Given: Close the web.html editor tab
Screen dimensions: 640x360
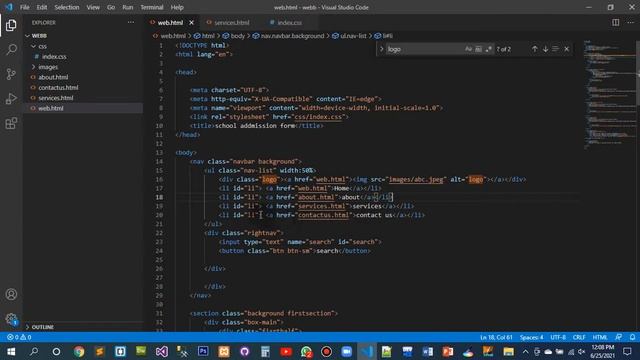Looking at the screenshot, I should 191,23.
